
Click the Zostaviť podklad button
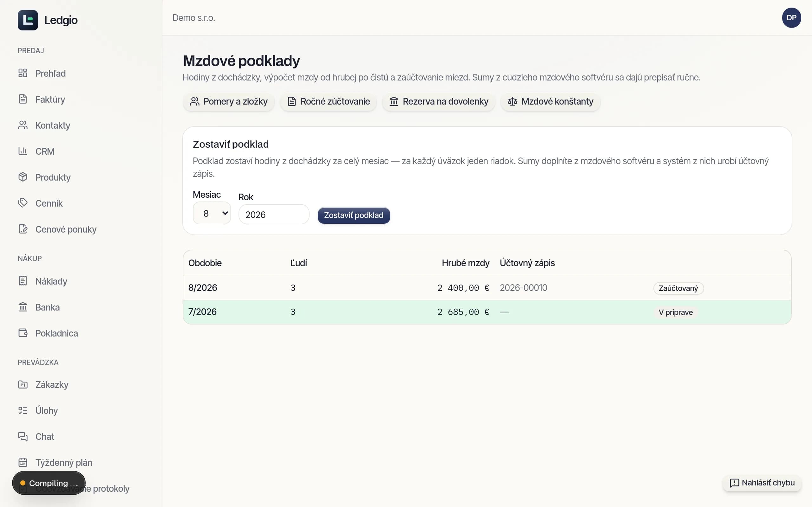pos(354,215)
